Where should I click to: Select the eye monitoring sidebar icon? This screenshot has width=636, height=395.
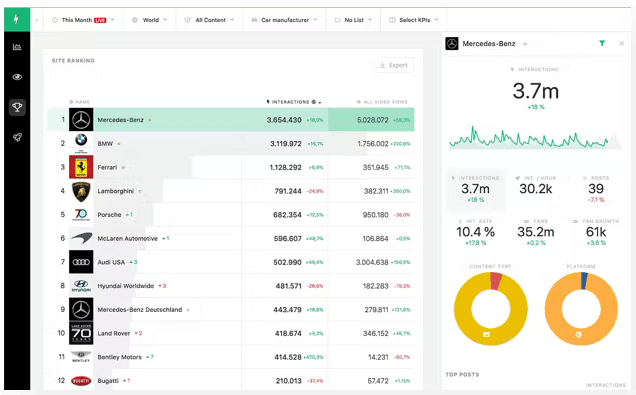(x=17, y=77)
